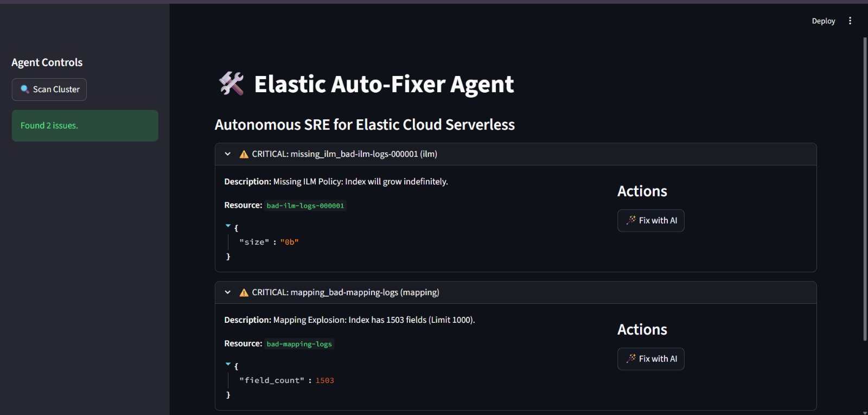The width and height of the screenshot is (868, 415).
Task: Click the Actions heading beside the mapping issue
Action: (x=642, y=329)
